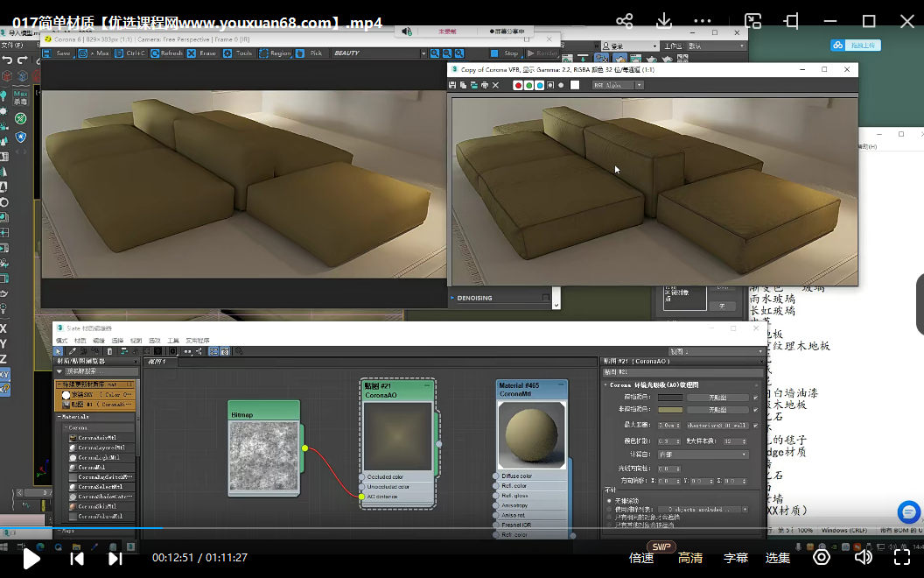
Task: Pick material with eyedropper in Slate editor
Action: pos(72,351)
